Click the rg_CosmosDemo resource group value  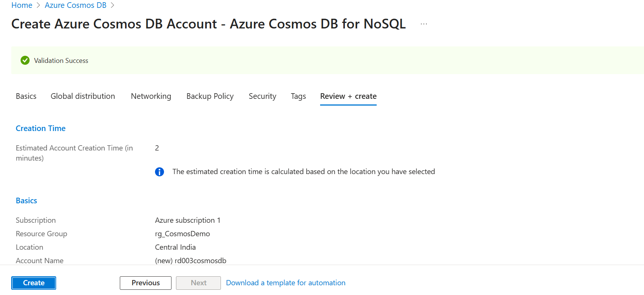click(182, 234)
